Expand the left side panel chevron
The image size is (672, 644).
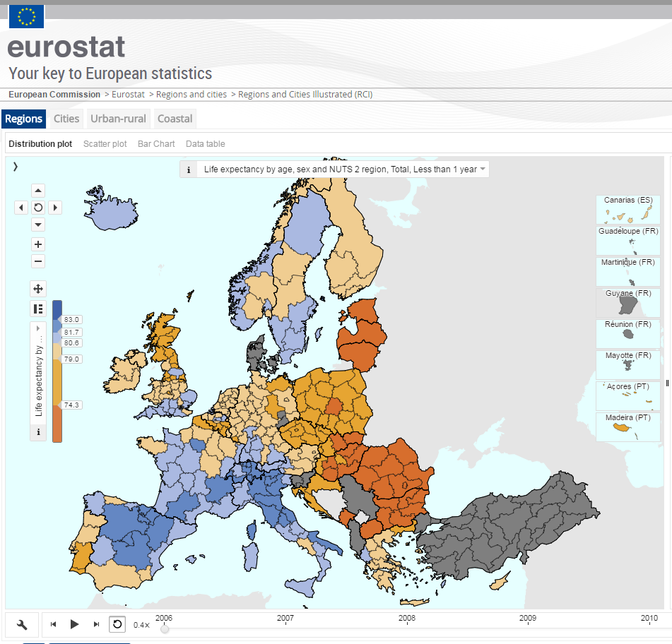click(x=15, y=167)
